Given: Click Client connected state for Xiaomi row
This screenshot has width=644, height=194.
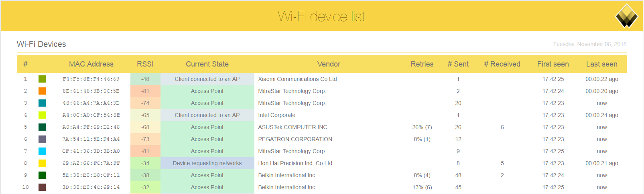Looking at the screenshot, I should (x=207, y=79).
